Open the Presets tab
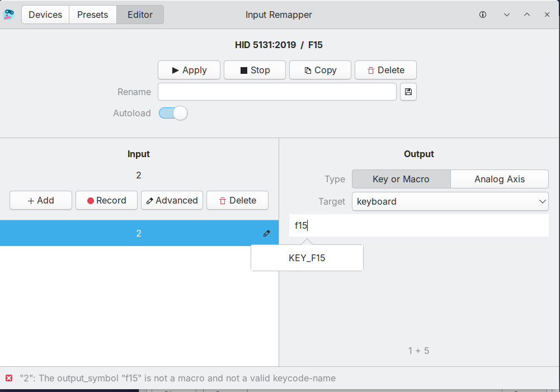The image size is (560, 392). pyautogui.click(x=92, y=15)
